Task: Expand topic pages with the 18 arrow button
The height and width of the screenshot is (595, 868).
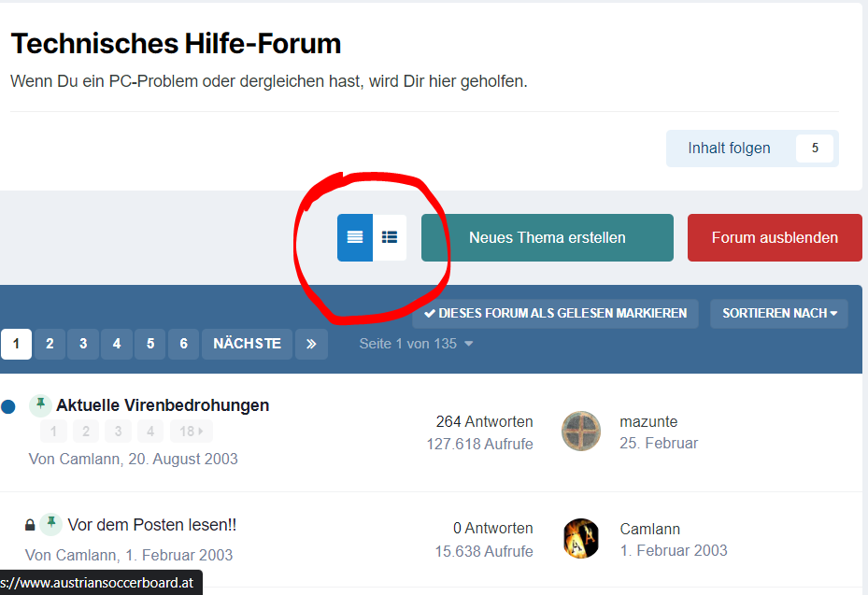Action: 191,432
